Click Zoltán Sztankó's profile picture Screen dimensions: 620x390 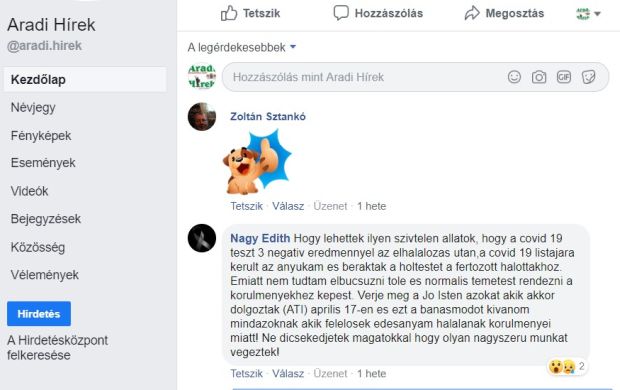202,117
